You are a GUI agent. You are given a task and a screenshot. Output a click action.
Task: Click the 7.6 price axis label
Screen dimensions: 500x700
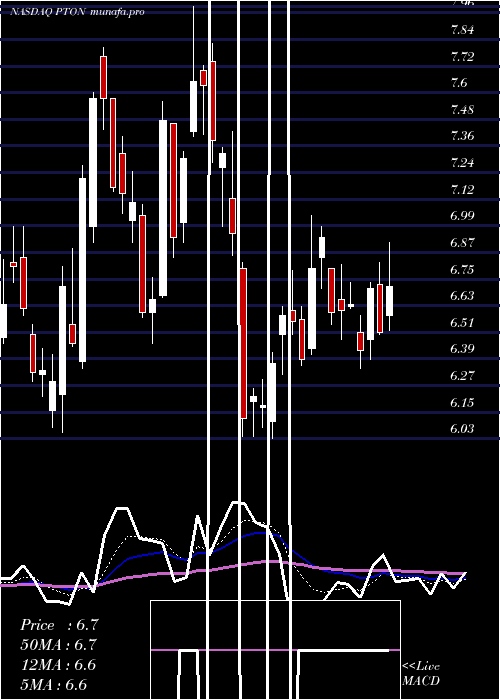[x=459, y=83]
